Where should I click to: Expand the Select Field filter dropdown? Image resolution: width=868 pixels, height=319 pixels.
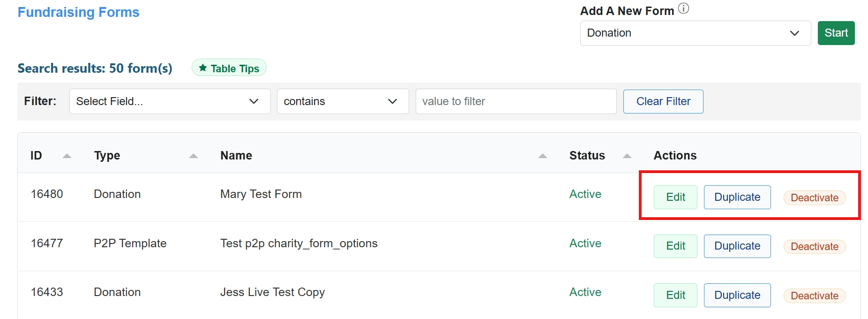pos(170,101)
